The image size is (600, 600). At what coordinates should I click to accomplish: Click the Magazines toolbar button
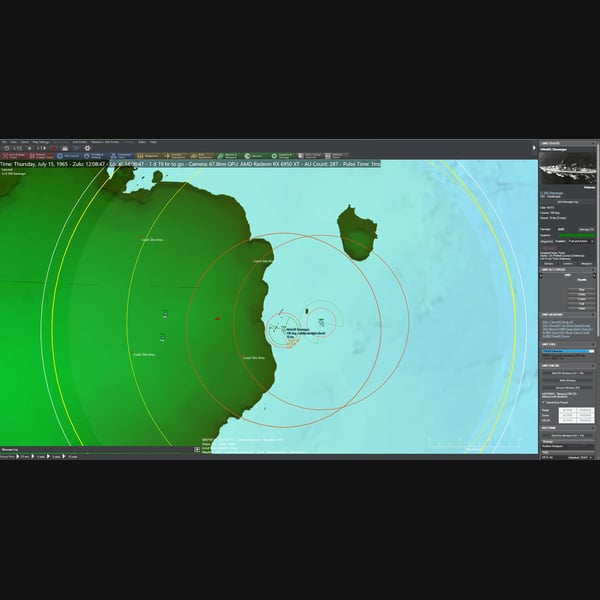click(148, 156)
